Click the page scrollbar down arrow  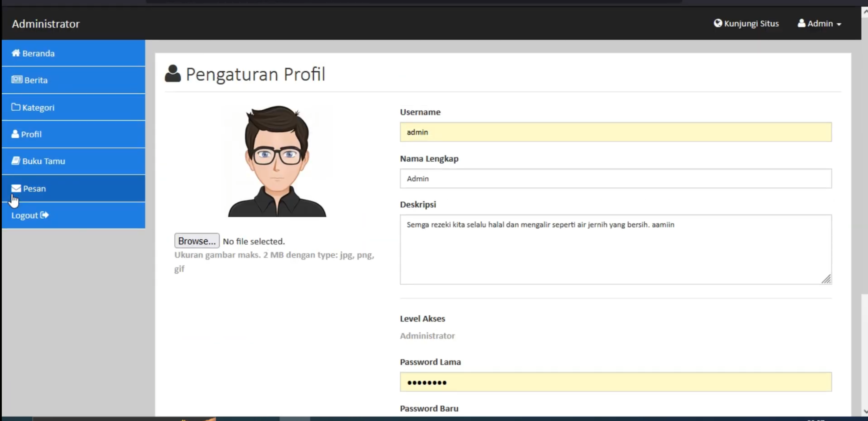(865, 411)
